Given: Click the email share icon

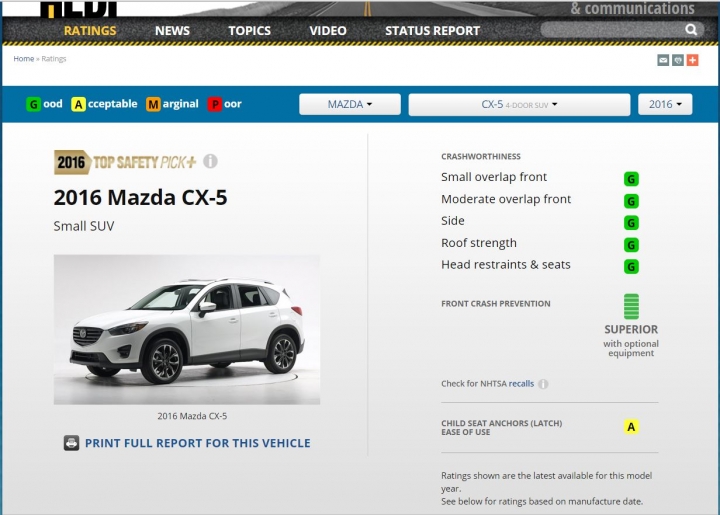Looking at the screenshot, I should coord(663,60).
